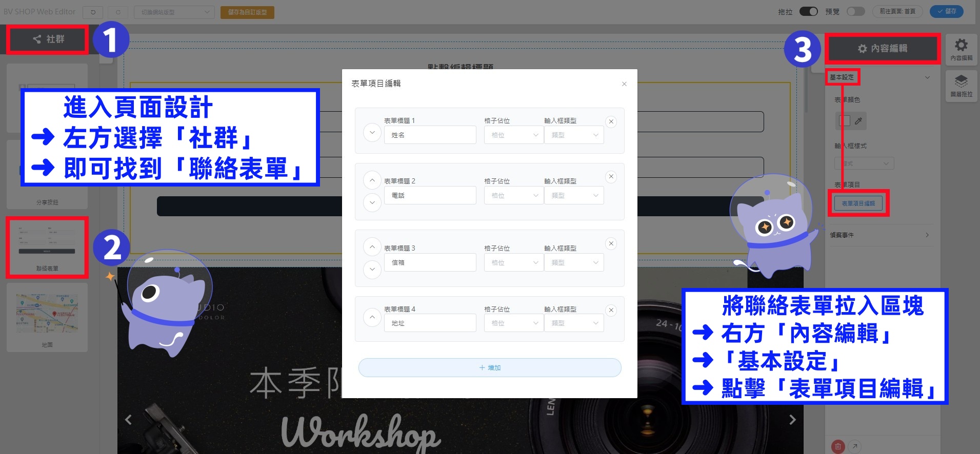The width and height of the screenshot is (980, 454).
Task: Move 表單標題 2 down with chevron
Action: click(x=372, y=202)
